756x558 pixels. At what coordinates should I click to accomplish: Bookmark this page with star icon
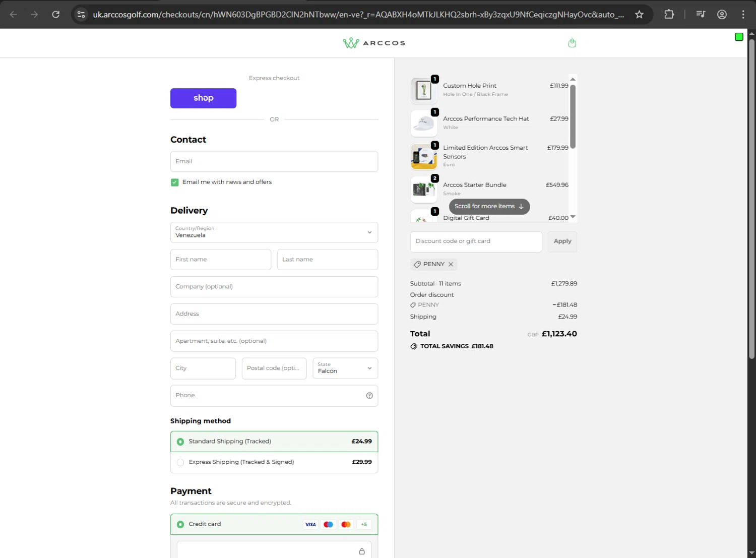pos(639,15)
